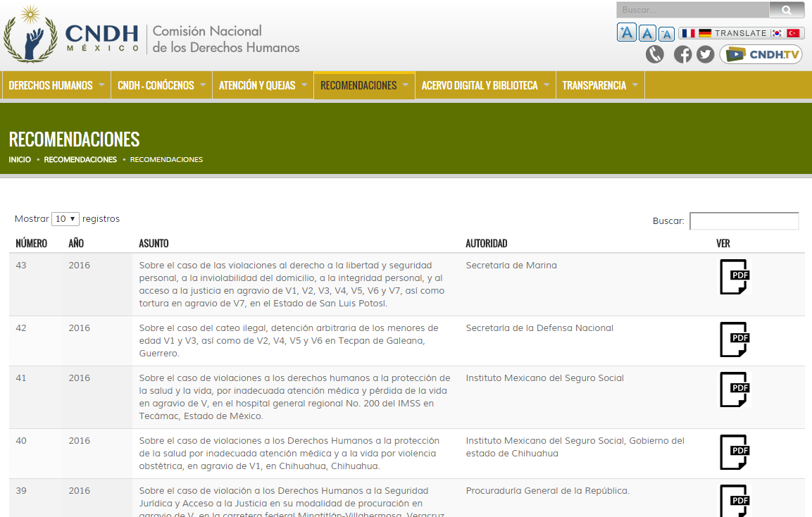The height and width of the screenshot is (517, 812).
Task: Expand the Transparencia menu
Action: click(x=600, y=85)
